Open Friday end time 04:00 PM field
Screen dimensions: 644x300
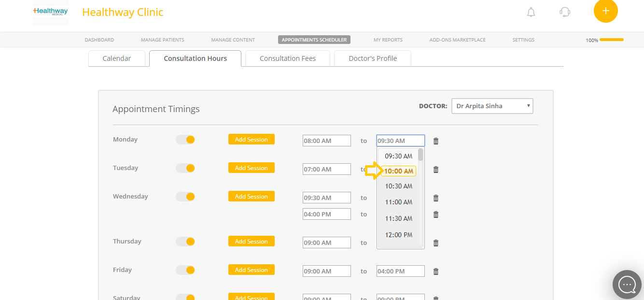pyautogui.click(x=401, y=271)
